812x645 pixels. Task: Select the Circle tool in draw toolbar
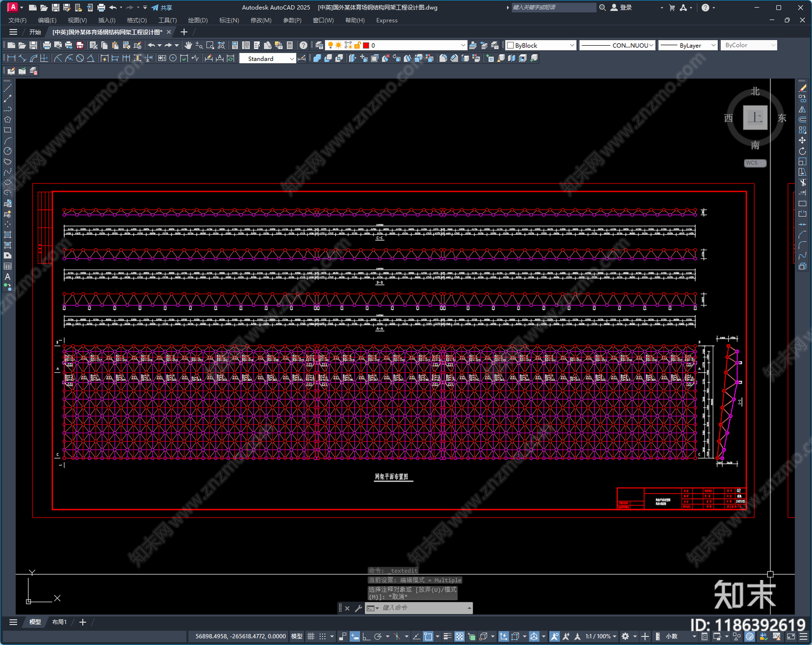pyautogui.click(x=8, y=151)
